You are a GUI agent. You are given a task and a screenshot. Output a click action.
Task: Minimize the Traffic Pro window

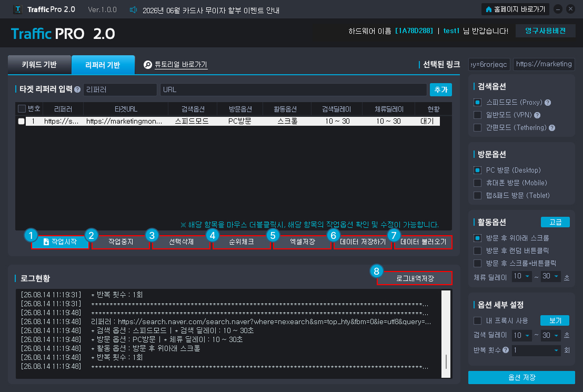(x=558, y=9)
